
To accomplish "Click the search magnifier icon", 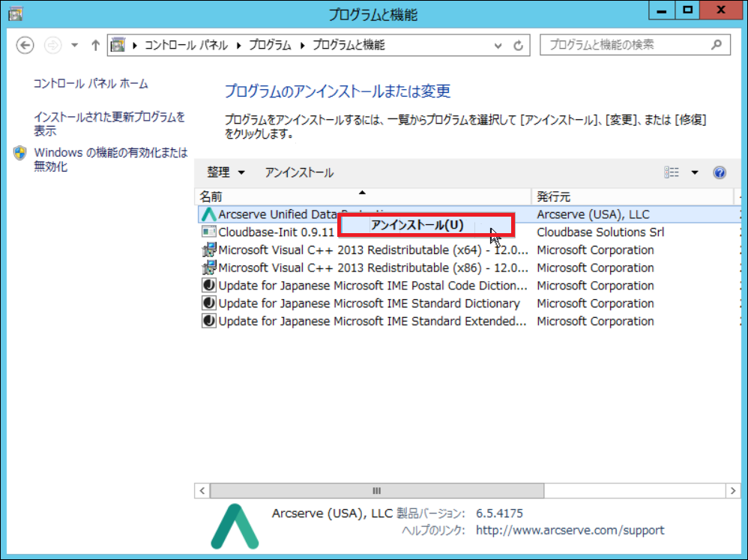I will tap(716, 45).
